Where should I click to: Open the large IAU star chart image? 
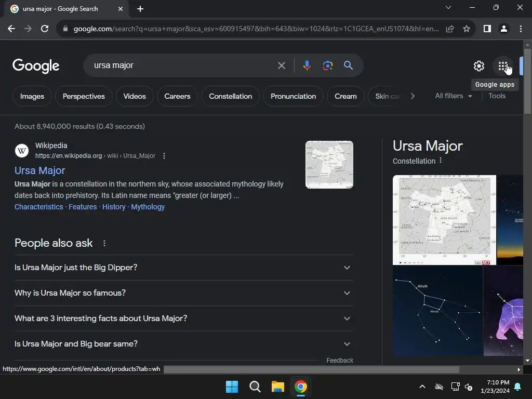[444, 220]
